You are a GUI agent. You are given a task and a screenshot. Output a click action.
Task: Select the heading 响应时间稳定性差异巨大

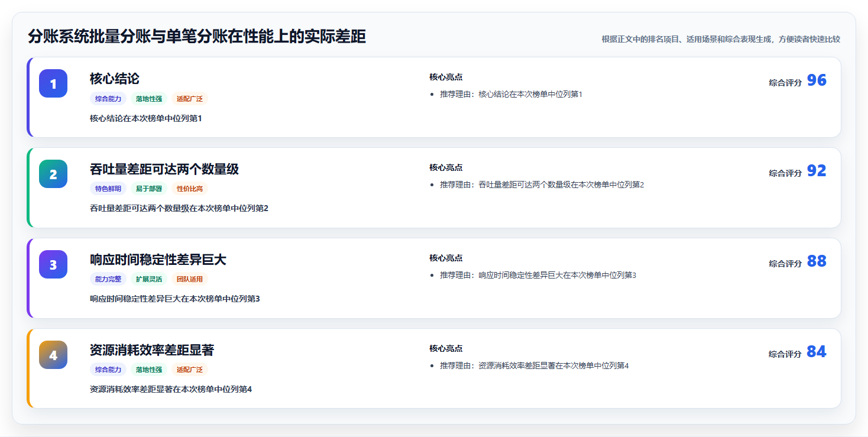(158, 260)
